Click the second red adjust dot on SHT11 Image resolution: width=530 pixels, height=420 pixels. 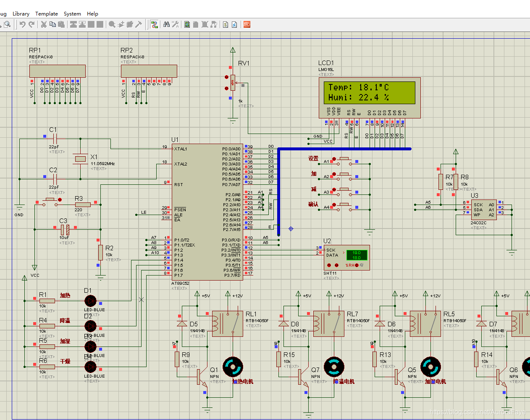(x=336, y=265)
